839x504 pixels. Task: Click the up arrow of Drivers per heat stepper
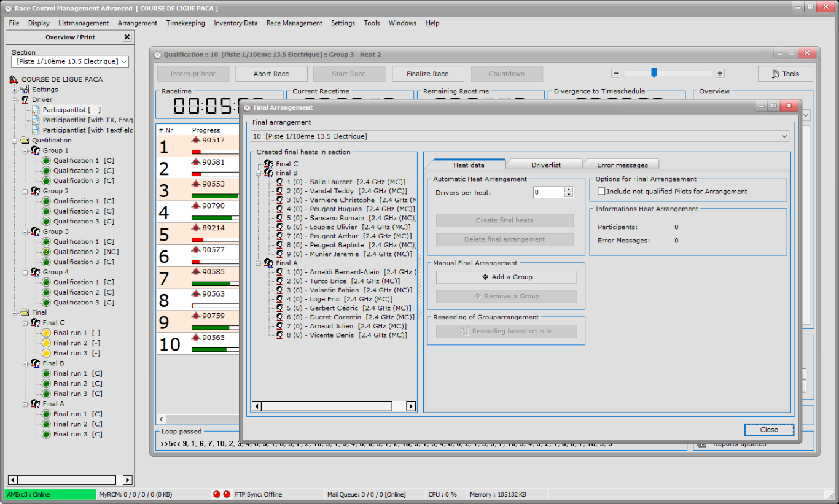tap(570, 188)
